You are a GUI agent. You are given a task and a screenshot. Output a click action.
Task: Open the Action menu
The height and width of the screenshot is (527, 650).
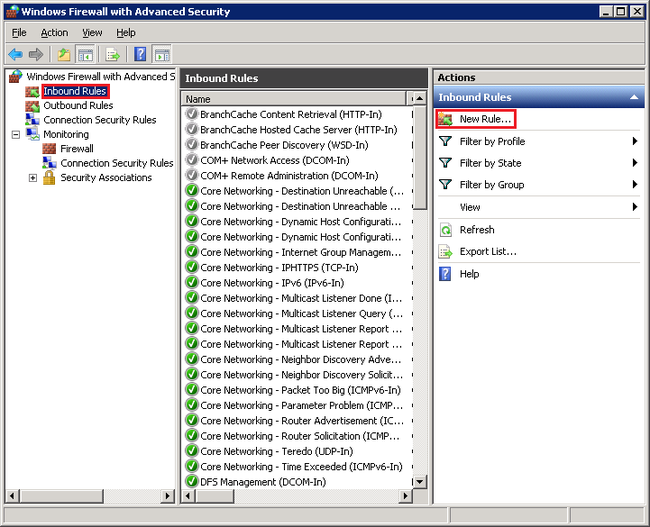click(x=54, y=33)
